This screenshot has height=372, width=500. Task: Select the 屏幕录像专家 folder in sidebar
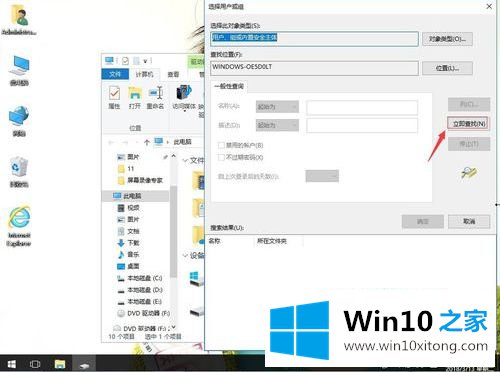(x=140, y=180)
